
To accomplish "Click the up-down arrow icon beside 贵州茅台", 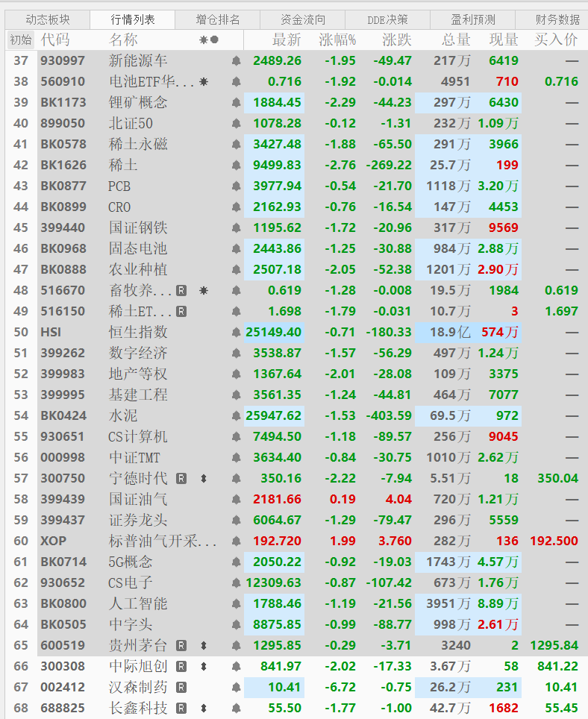I will [204, 646].
